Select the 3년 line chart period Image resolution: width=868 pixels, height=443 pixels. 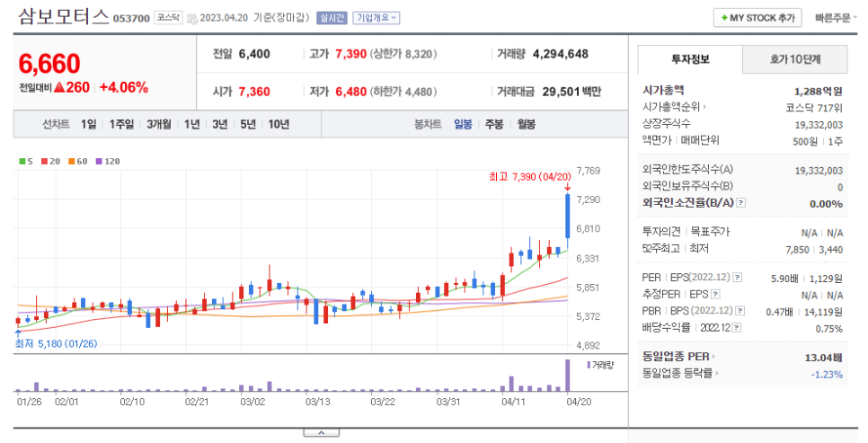point(220,124)
